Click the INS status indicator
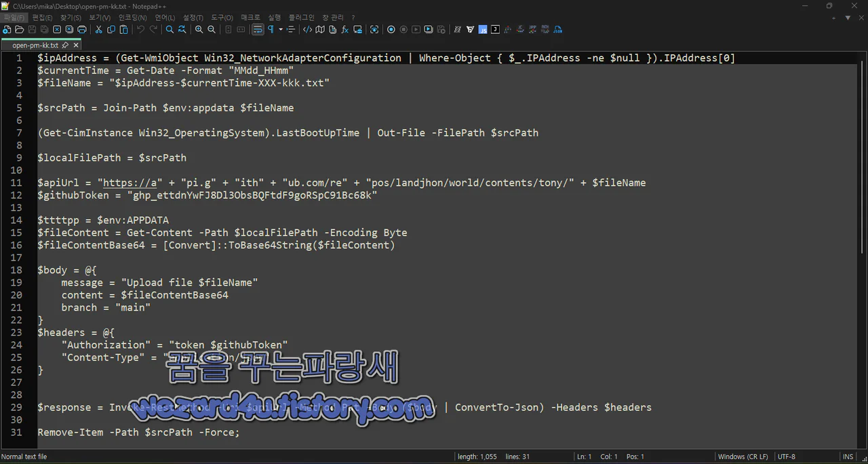The image size is (868, 464). [848, 457]
